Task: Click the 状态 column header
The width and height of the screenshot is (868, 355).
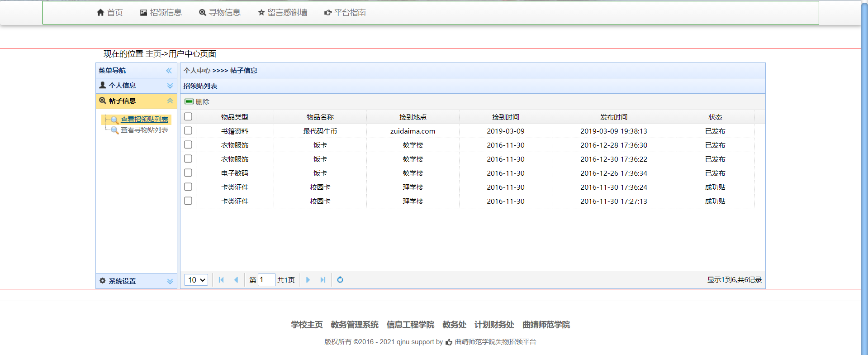Action: tap(715, 117)
